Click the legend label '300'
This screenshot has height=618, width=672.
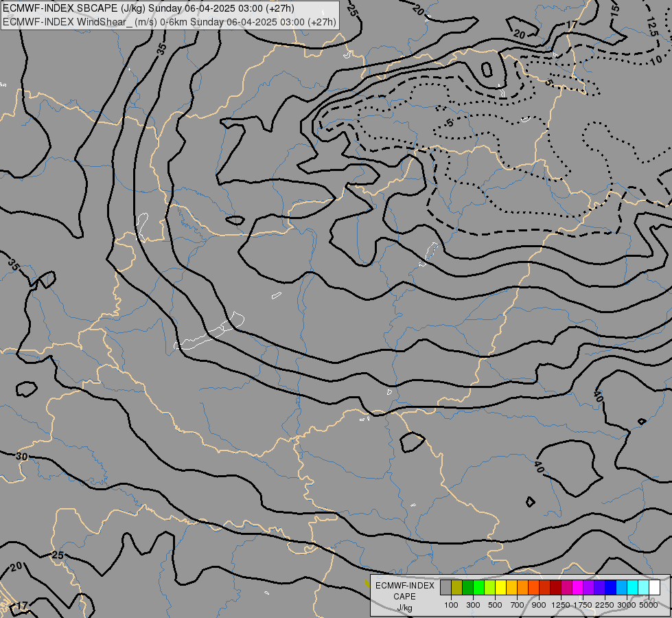(473, 605)
